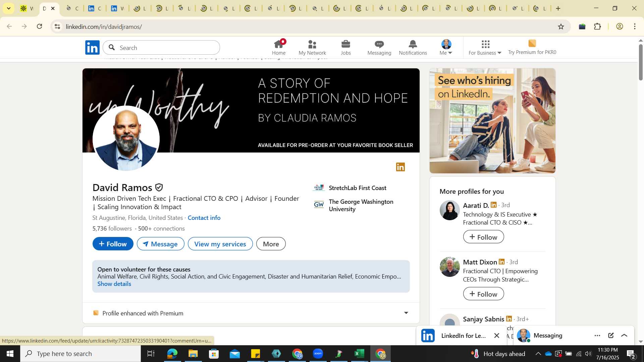
Task: Open the More actions button on profile
Action: [x=271, y=244]
